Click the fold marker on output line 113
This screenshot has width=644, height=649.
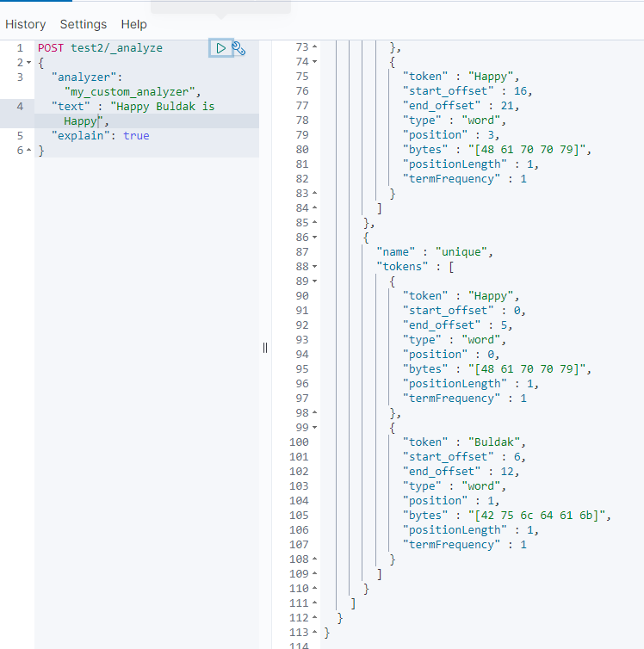click(x=313, y=633)
